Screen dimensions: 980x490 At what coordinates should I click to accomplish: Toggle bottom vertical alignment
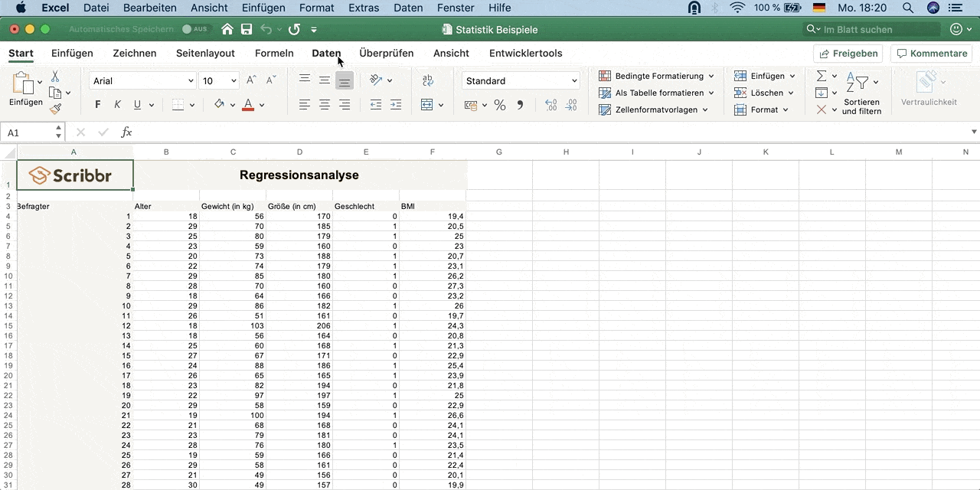click(345, 80)
